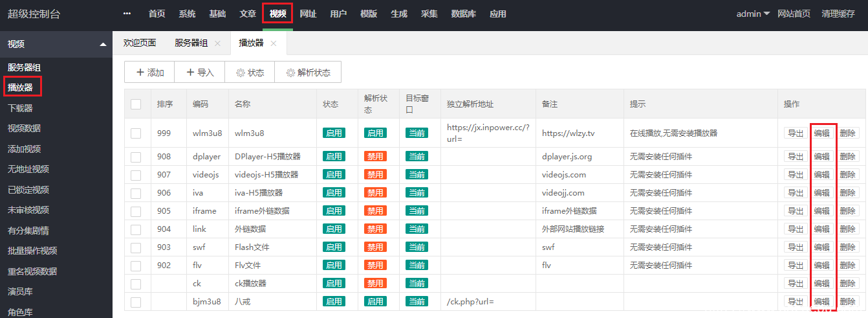Check the box for row flv
The width and height of the screenshot is (868, 318).
click(x=136, y=266)
